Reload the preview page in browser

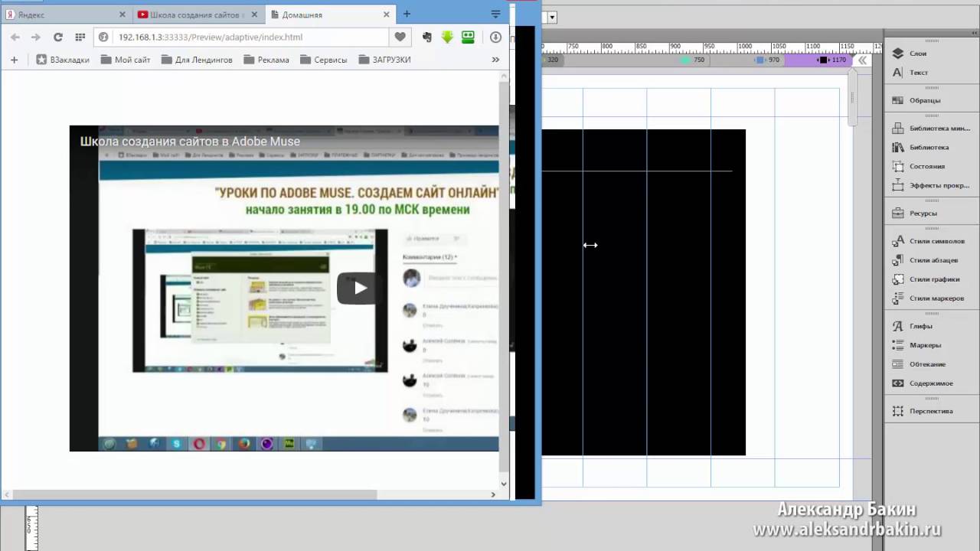(x=57, y=37)
